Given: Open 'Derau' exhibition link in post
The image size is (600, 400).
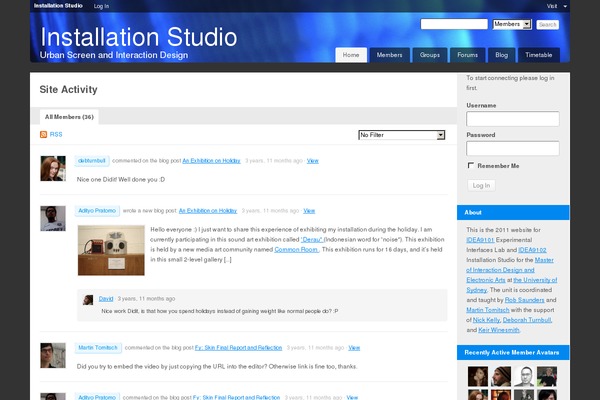Looking at the screenshot, I should (x=312, y=240).
